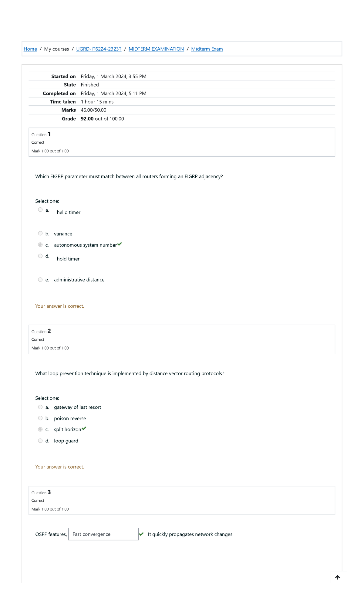Pick 'administrative distance' radio option
364x600 pixels.
pos(40,280)
